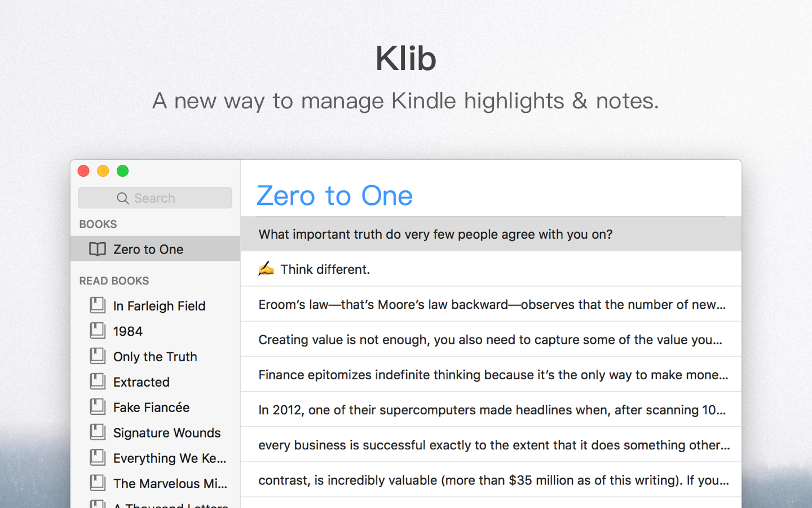
Task: Click the book icon beside Signature Wounds
Action: click(98, 432)
